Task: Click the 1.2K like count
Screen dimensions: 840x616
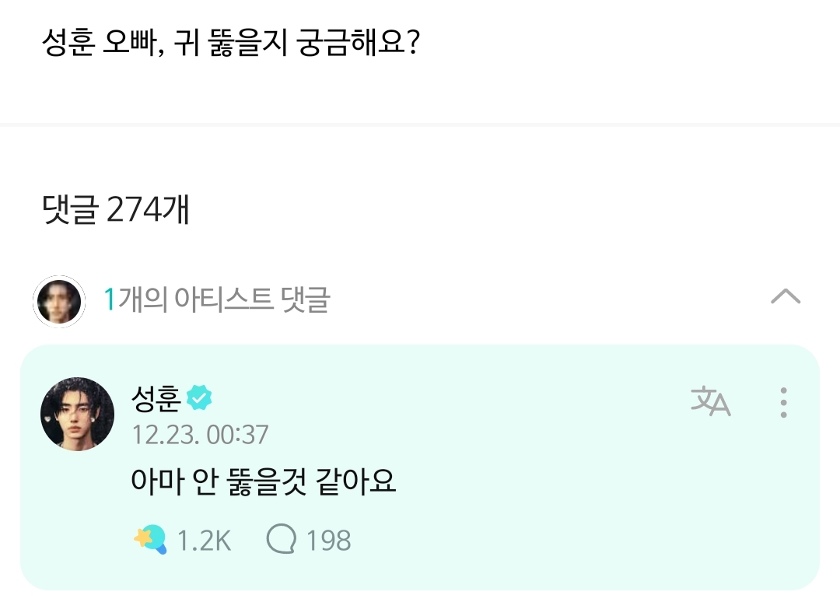Action: point(204,540)
